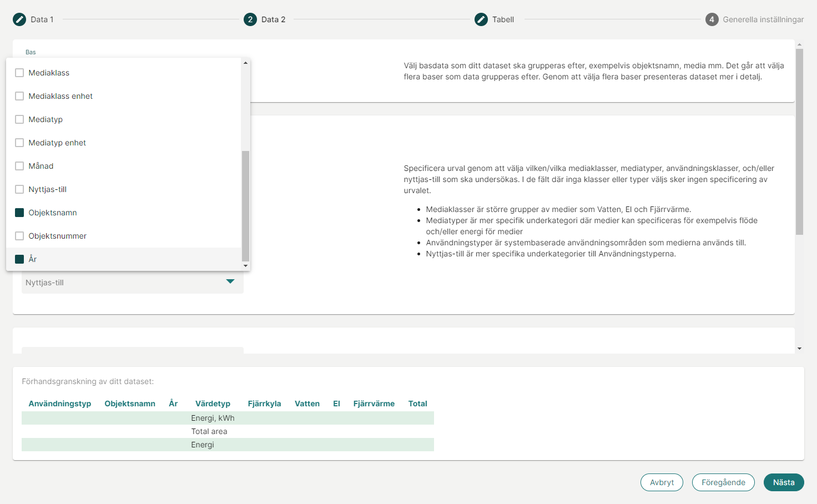Click the El column header
The width and height of the screenshot is (817, 504).
pos(336,404)
